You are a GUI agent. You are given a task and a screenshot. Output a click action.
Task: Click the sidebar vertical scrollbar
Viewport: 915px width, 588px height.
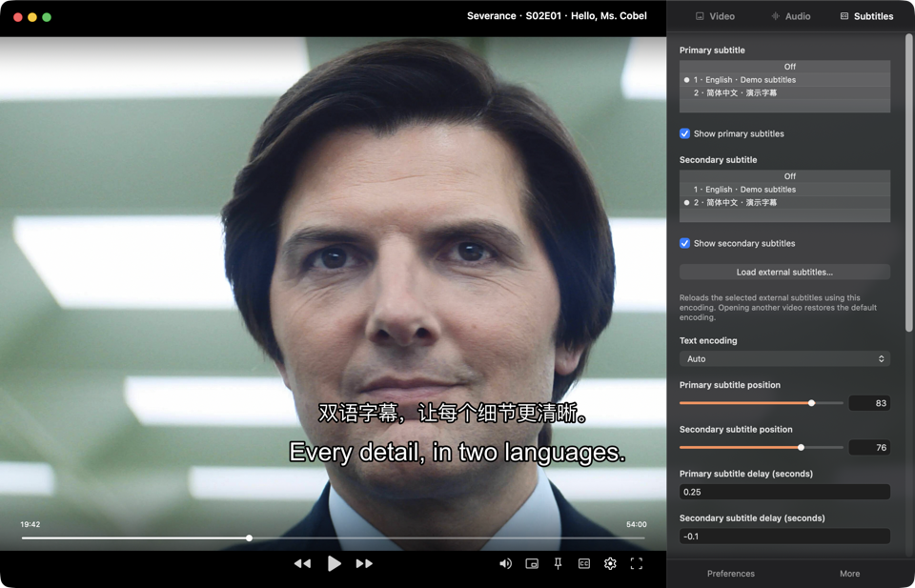pyautogui.click(x=908, y=183)
